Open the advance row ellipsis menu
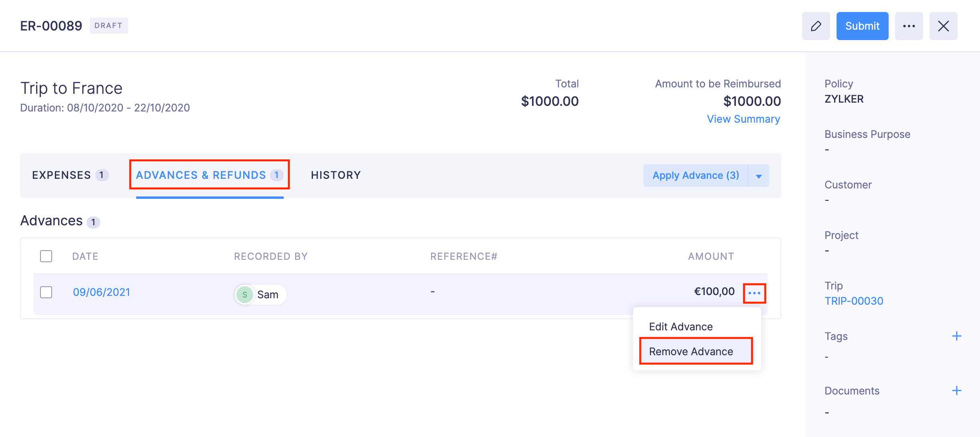The width and height of the screenshot is (980, 437). click(754, 293)
